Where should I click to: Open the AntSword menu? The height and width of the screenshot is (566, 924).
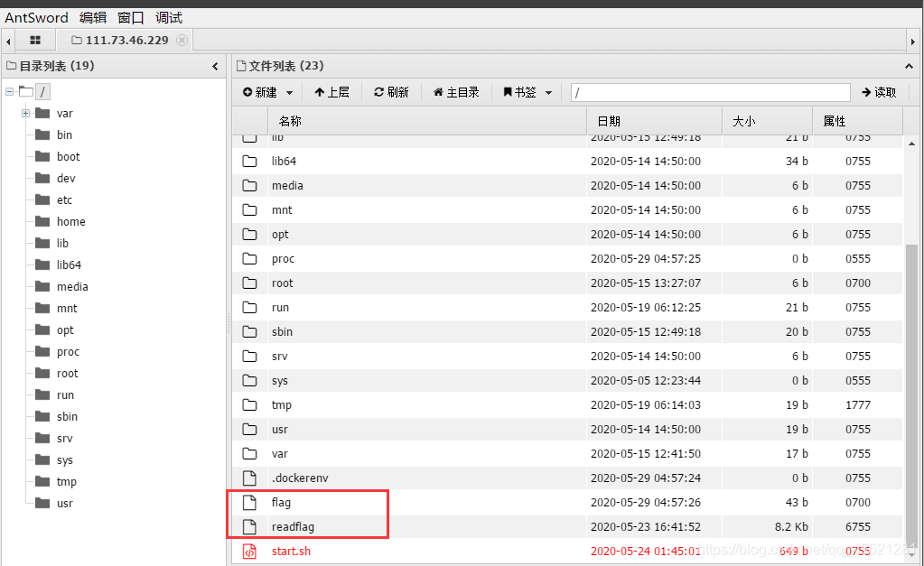36,18
